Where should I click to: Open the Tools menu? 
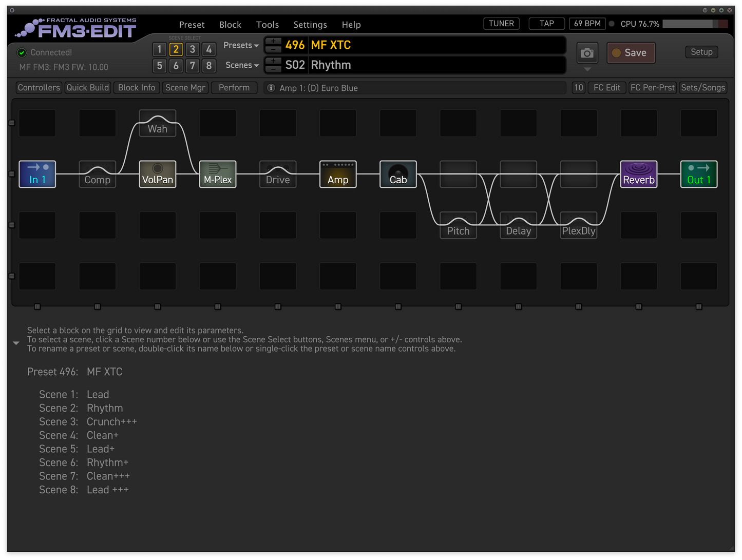267,24
